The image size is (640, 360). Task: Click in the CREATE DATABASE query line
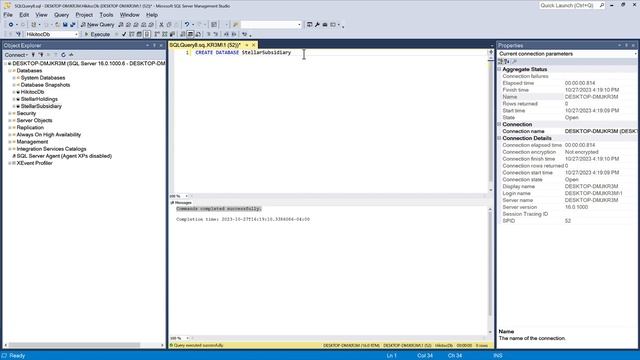[243, 53]
